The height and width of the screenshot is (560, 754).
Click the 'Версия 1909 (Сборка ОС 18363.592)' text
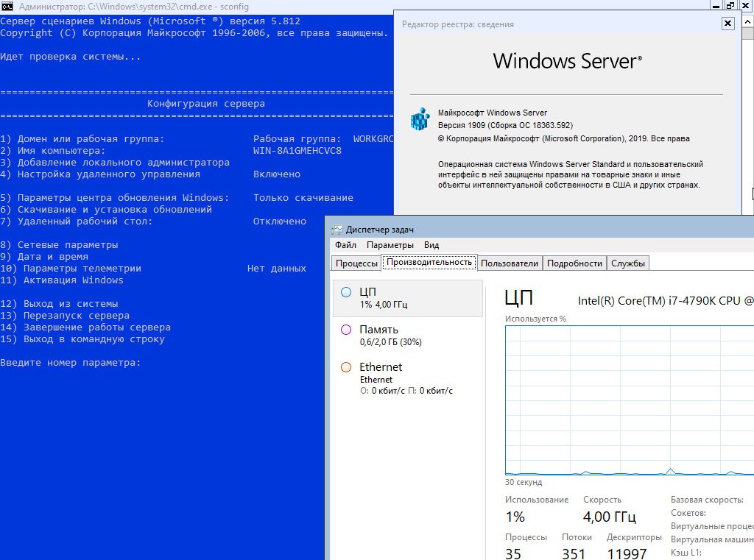[x=505, y=125]
